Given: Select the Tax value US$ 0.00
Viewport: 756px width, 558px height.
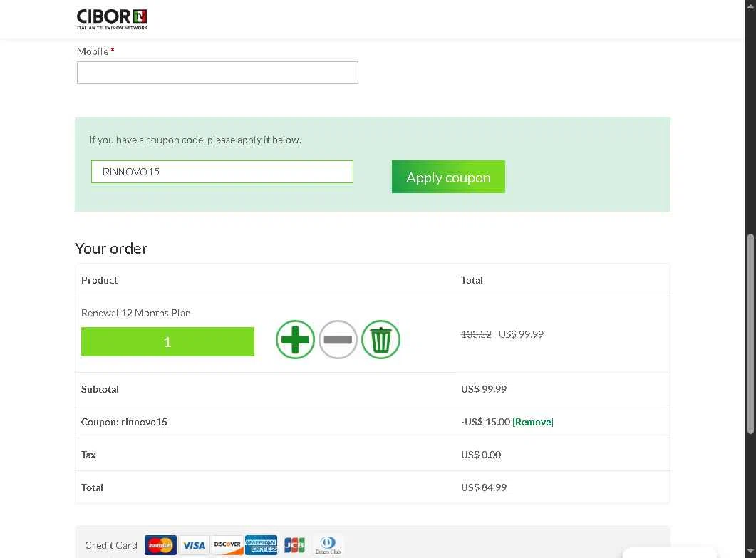Looking at the screenshot, I should pyautogui.click(x=481, y=455).
